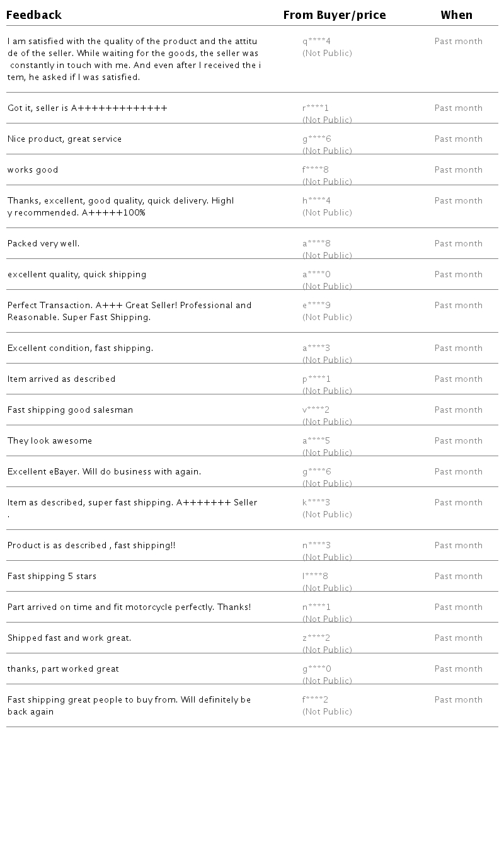Click the When column header

click(x=456, y=15)
